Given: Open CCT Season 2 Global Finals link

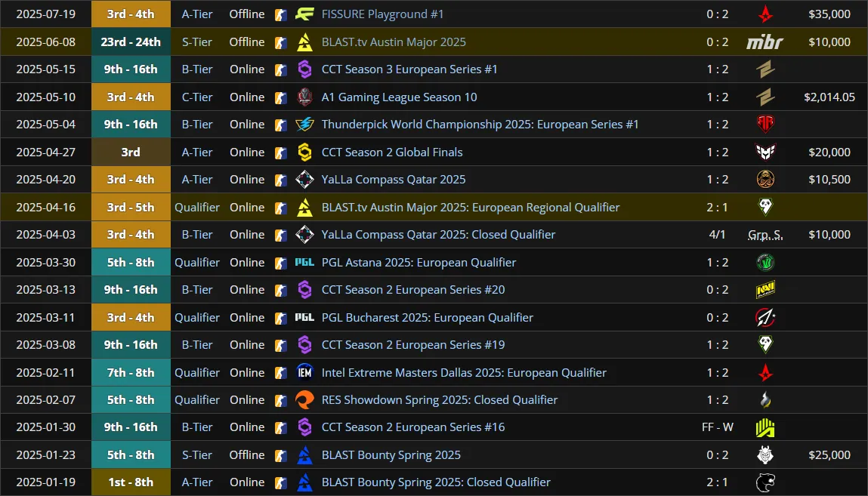Looking at the screenshot, I should point(392,152).
